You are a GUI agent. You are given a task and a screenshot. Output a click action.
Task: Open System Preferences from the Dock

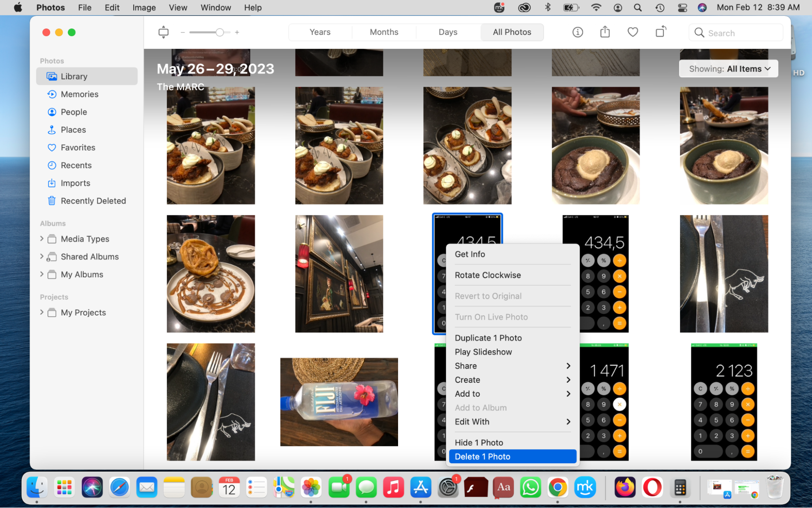coord(448,487)
